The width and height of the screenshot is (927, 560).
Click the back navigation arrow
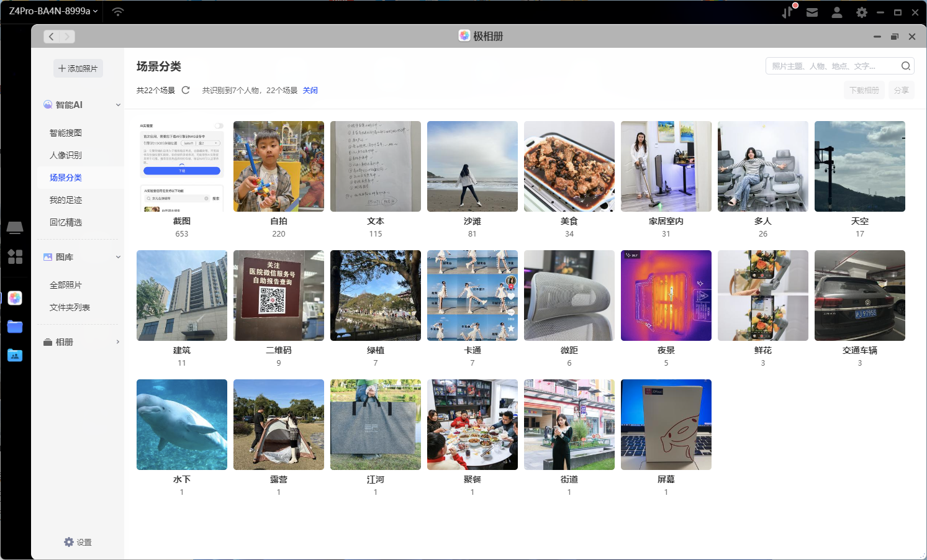[52, 37]
